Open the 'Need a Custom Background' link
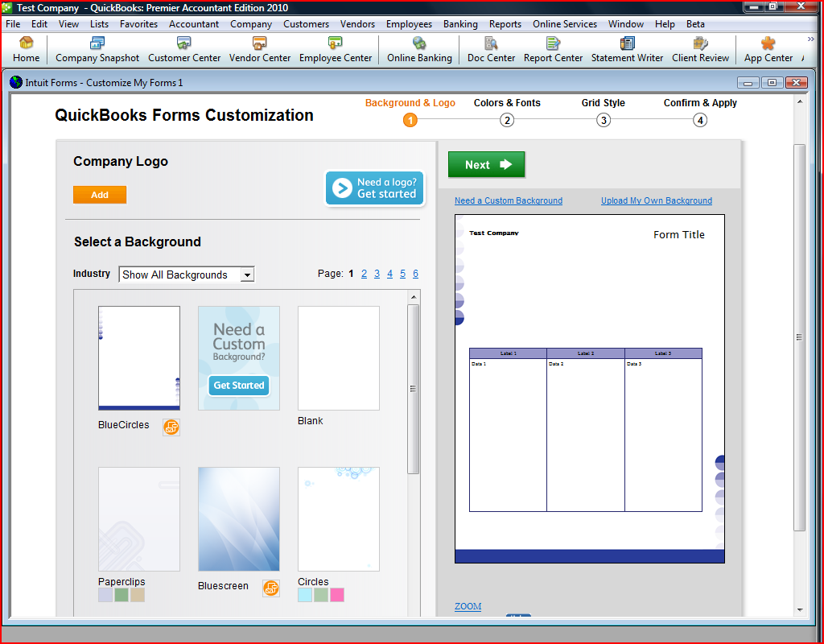The image size is (824, 644). [x=509, y=200]
